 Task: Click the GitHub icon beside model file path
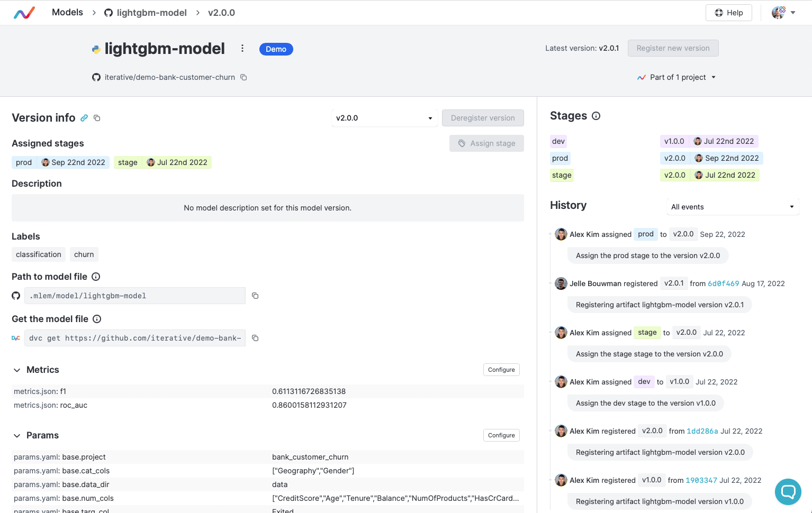(x=16, y=296)
